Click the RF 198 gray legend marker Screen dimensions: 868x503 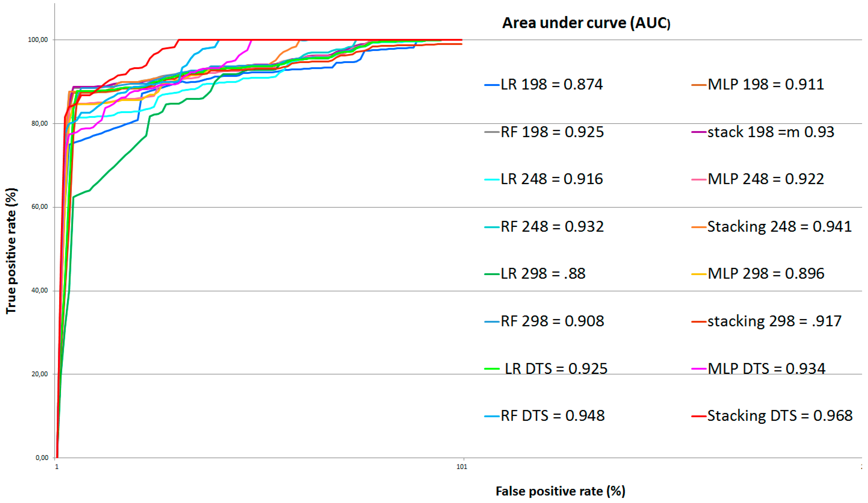[x=492, y=132]
